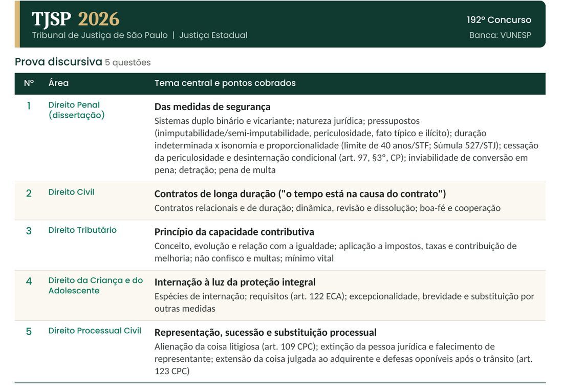Click 'Direito Penal (dissertação)' area
The height and width of the screenshot is (392, 563).
click(x=76, y=110)
